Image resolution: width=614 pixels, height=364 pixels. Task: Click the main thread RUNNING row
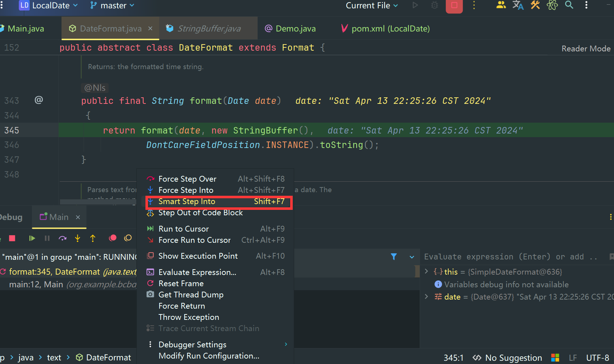click(69, 257)
